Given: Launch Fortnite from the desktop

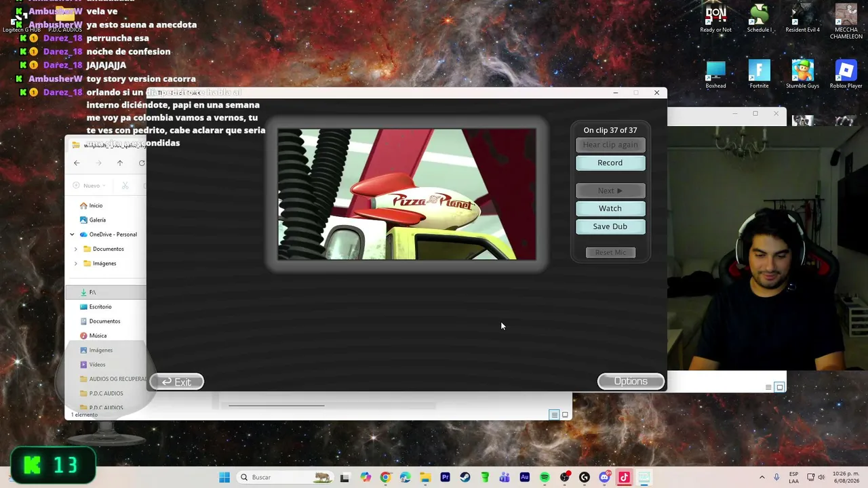Looking at the screenshot, I should pyautogui.click(x=759, y=75).
